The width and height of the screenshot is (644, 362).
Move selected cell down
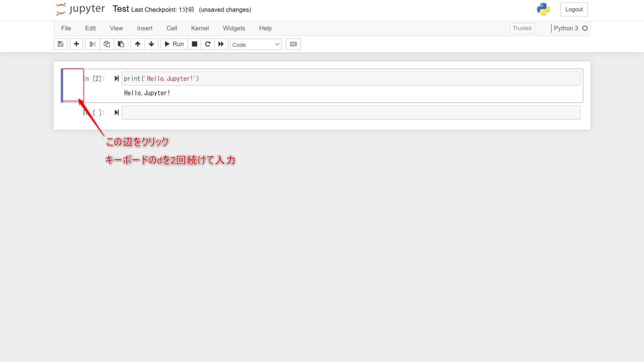pyautogui.click(x=151, y=44)
